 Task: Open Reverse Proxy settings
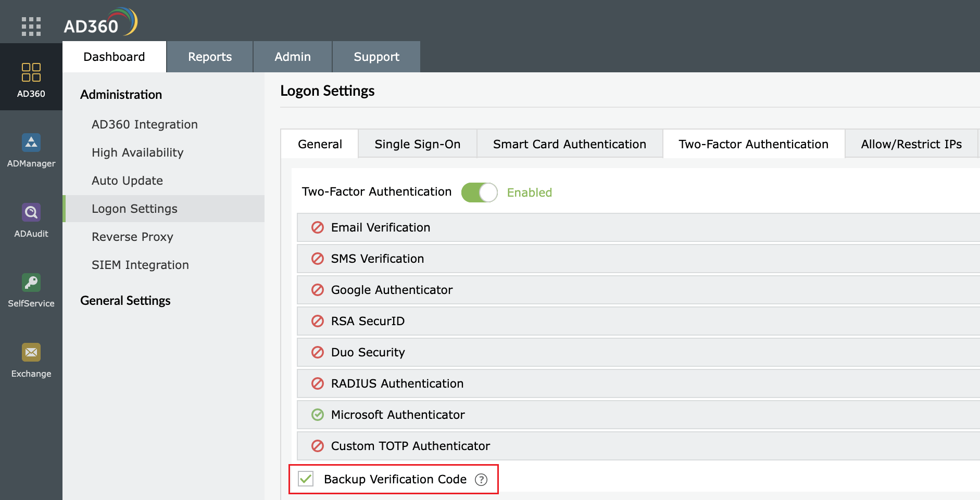pyautogui.click(x=132, y=237)
